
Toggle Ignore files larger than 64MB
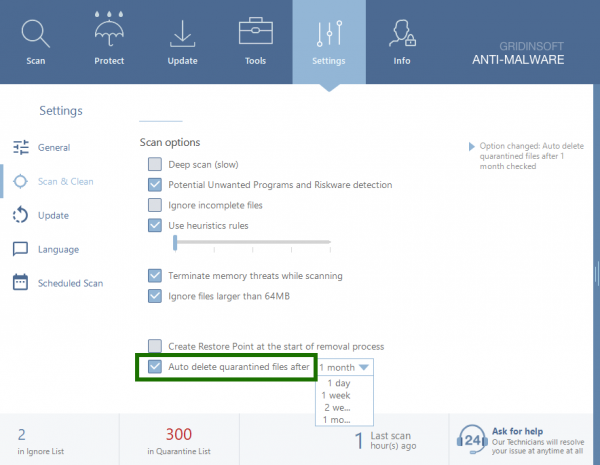click(155, 296)
